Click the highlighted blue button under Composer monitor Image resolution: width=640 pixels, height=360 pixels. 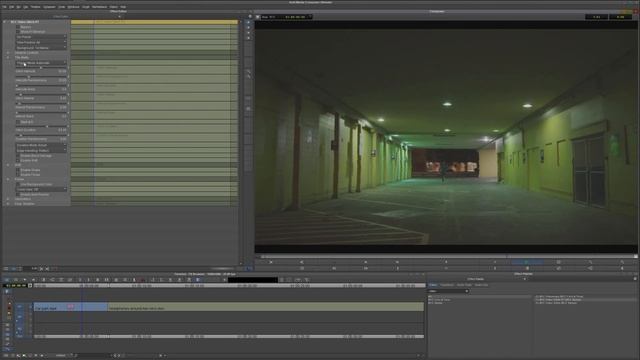[x=527, y=262]
